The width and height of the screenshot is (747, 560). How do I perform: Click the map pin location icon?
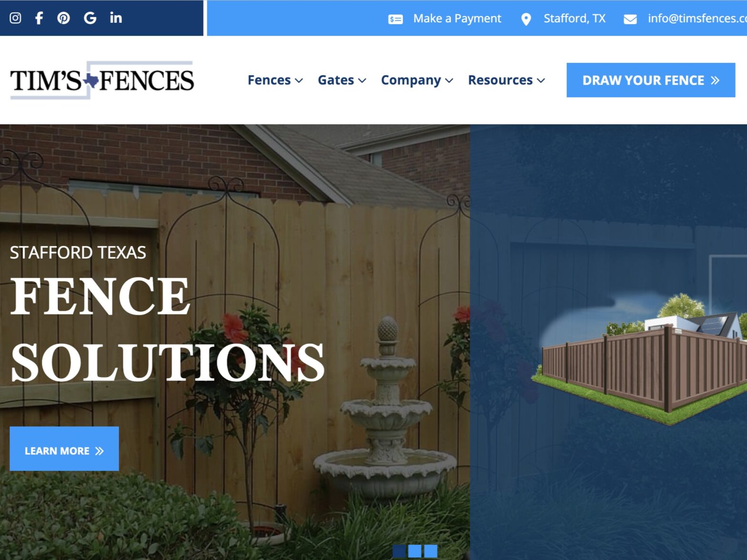pos(526,19)
